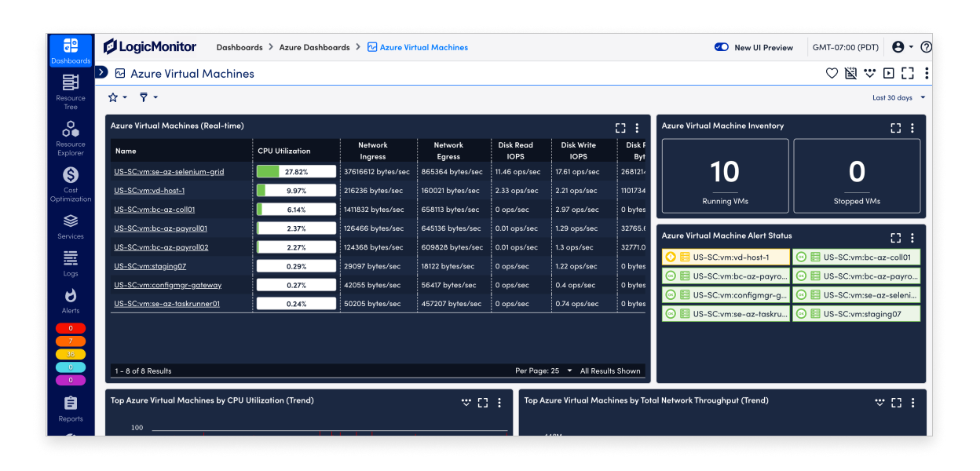The height and width of the screenshot is (471, 980).
Task: Enter full screen mode for the dashboard
Action: 908,72
